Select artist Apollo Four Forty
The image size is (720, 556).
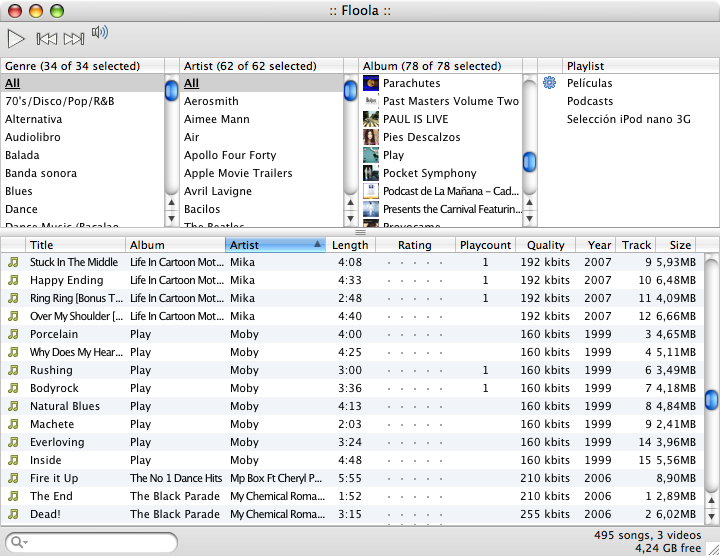pyautogui.click(x=262, y=155)
